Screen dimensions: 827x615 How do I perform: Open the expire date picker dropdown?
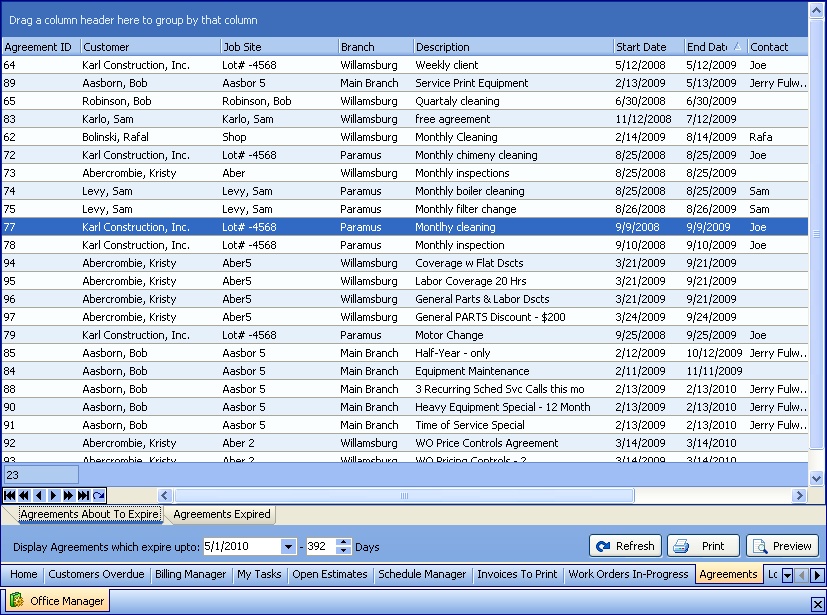pyautogui.click(x=288, y=546)
